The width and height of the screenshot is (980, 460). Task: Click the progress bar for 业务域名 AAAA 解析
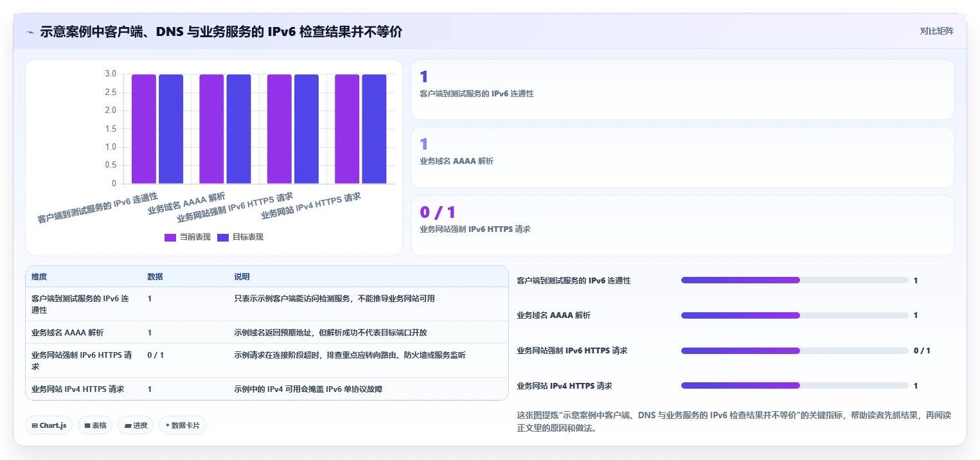(795, 315)
